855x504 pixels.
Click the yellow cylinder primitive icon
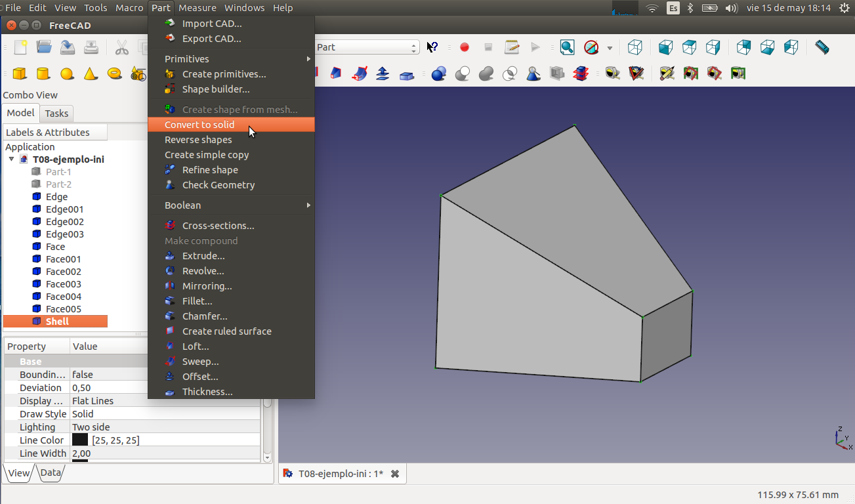click(43, 73)
